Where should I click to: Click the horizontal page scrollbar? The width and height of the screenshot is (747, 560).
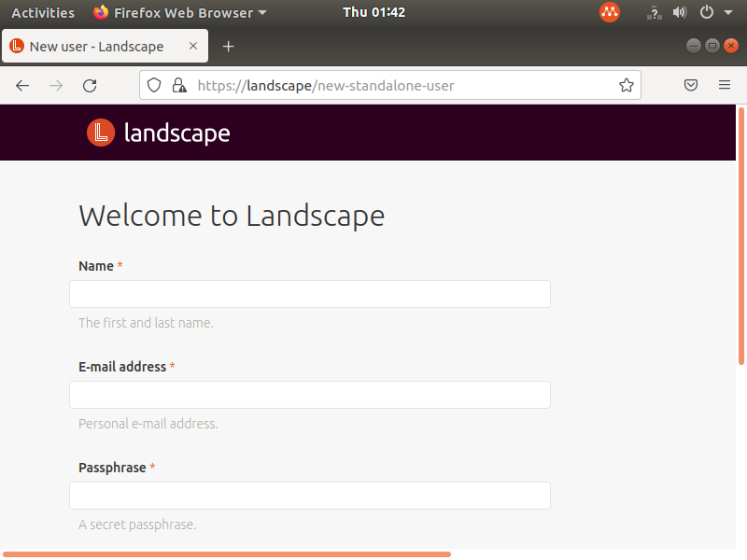coord(227,554)
